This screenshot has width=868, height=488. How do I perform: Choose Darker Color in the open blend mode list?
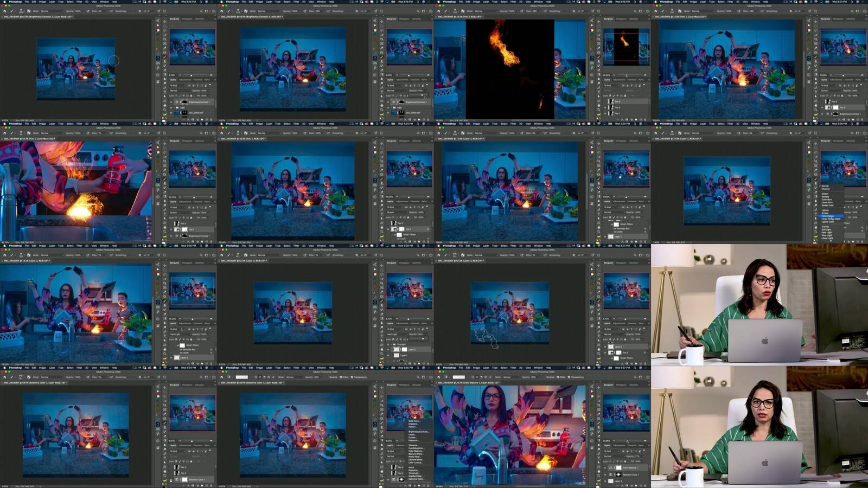[x=827, y=206]
